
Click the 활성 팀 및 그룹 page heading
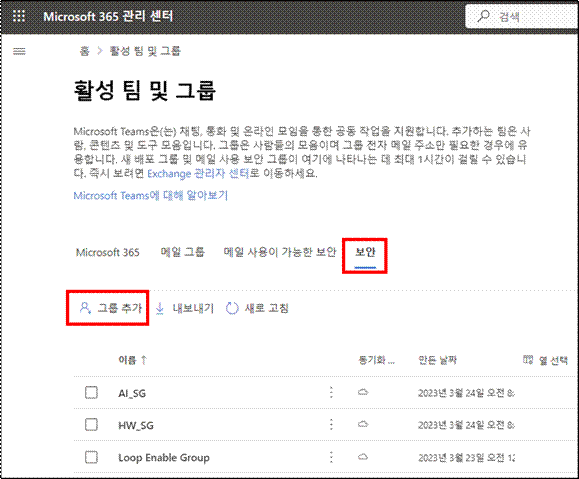pos(145,90)
